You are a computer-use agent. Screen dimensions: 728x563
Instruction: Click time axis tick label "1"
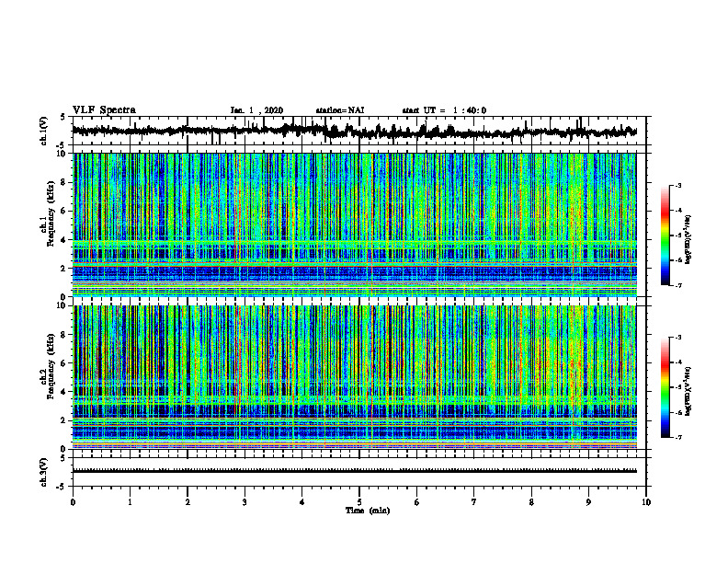click(x=130, y=502)
